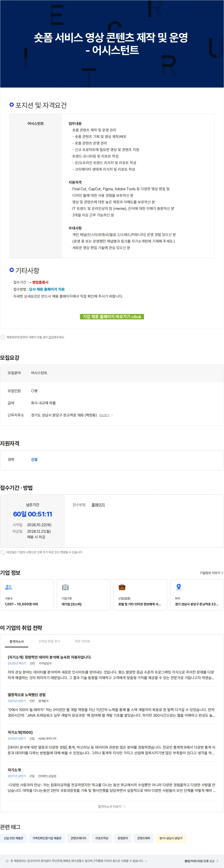
Task: Click the employee count people icon
Action: [x=9, y=587]
